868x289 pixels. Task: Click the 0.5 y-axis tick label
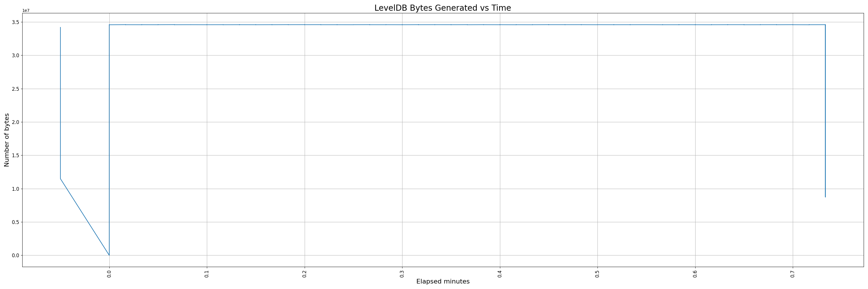(16, 222)
